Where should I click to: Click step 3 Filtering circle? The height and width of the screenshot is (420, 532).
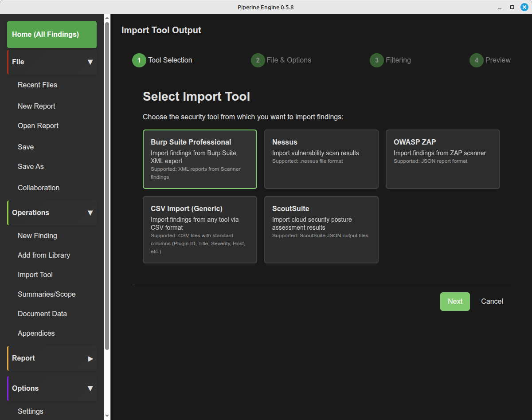pos(376,60)
